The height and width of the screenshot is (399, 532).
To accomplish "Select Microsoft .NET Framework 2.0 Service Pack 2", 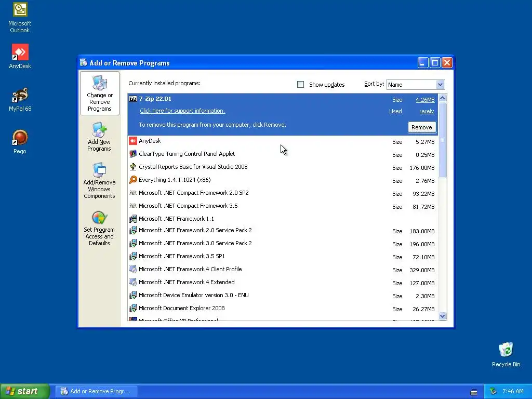I will [x=195, y=230].
